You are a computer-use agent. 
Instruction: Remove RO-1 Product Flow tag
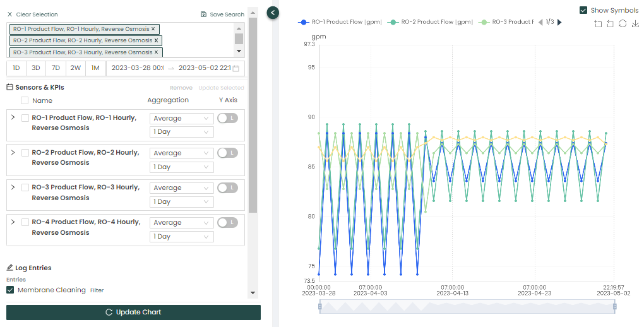(x=153, y=29)
